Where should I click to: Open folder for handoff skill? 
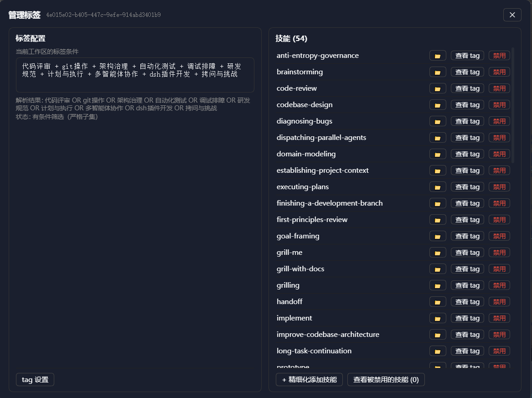(x=438, y=302)
